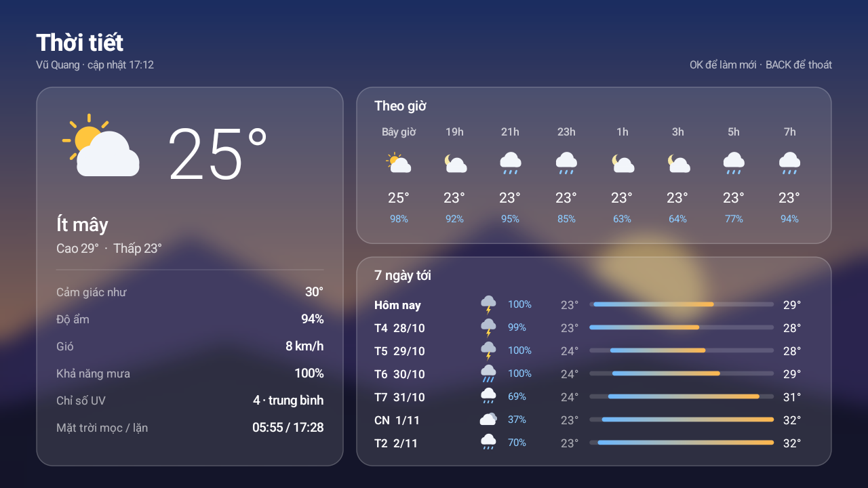Click the Độ ẩm 94% value
Image resolution: width=868 pixels, height=488 pixels.
tap(313, 319)
